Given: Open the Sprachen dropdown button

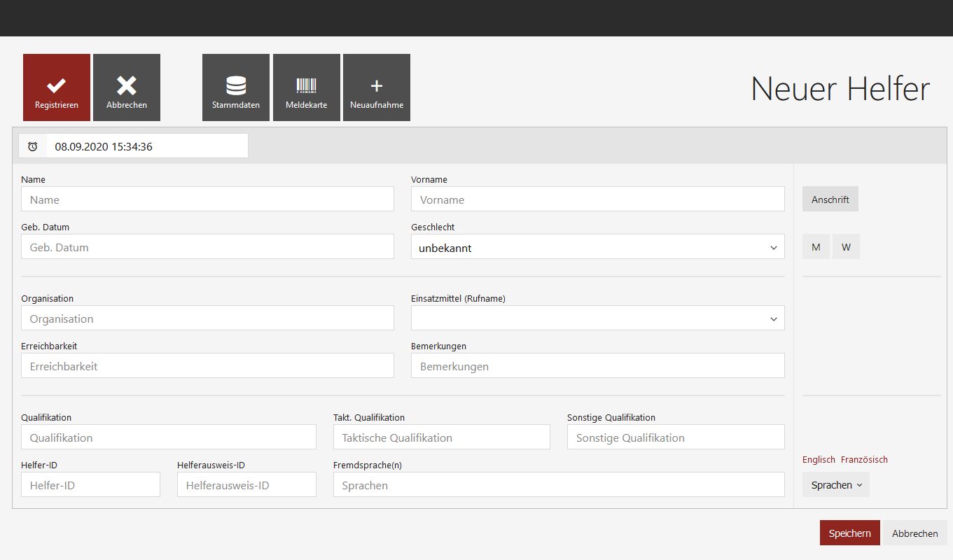Looking at the screenshot, I should pos(836,485).
